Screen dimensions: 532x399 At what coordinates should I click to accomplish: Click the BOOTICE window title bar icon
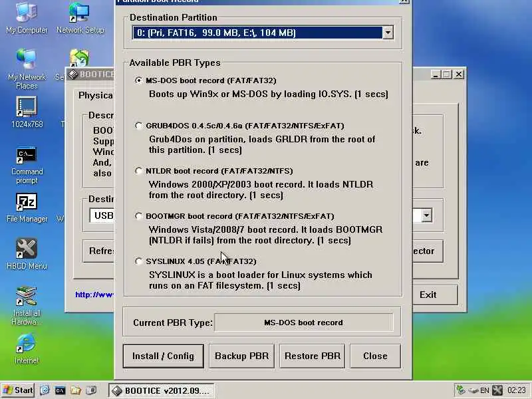tap(73, 74)
